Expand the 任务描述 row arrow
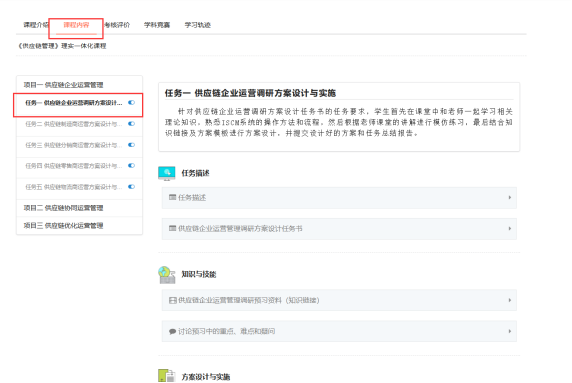This screenshot has width=572, height=383. point(510,197)
